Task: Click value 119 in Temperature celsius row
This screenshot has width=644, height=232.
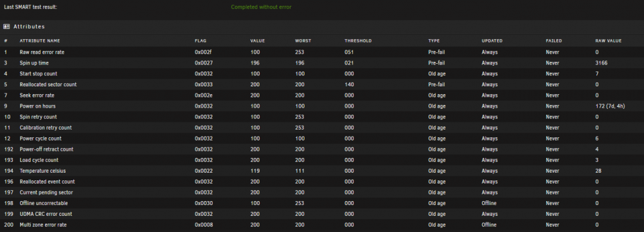Action: tap(254, 171)
